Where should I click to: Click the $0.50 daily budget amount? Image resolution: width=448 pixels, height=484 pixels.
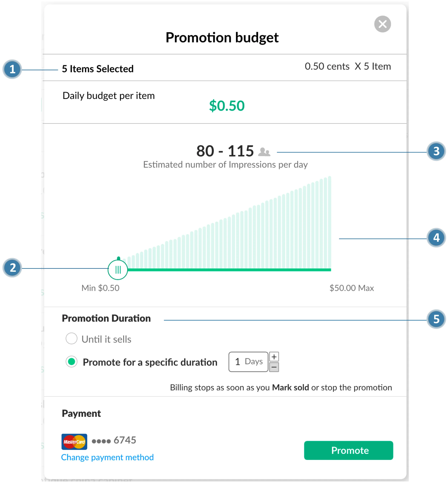(227, 106)
